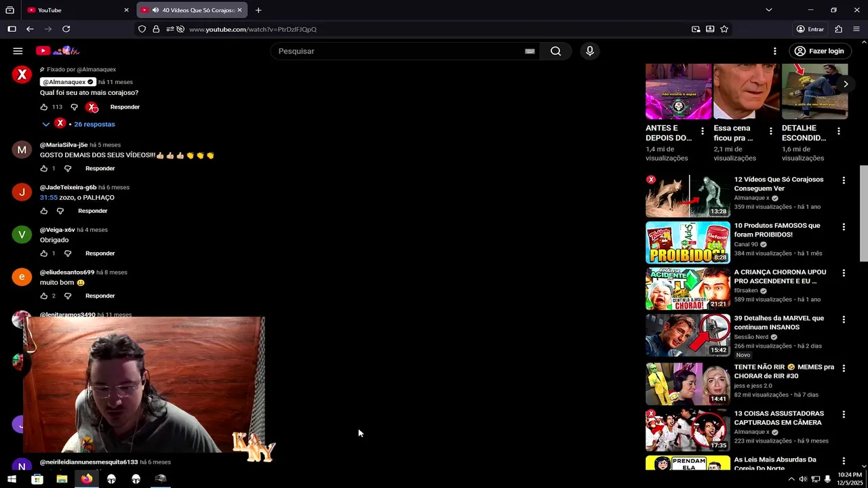Jump to the 31:55 timestamp link

pos(48,198)
